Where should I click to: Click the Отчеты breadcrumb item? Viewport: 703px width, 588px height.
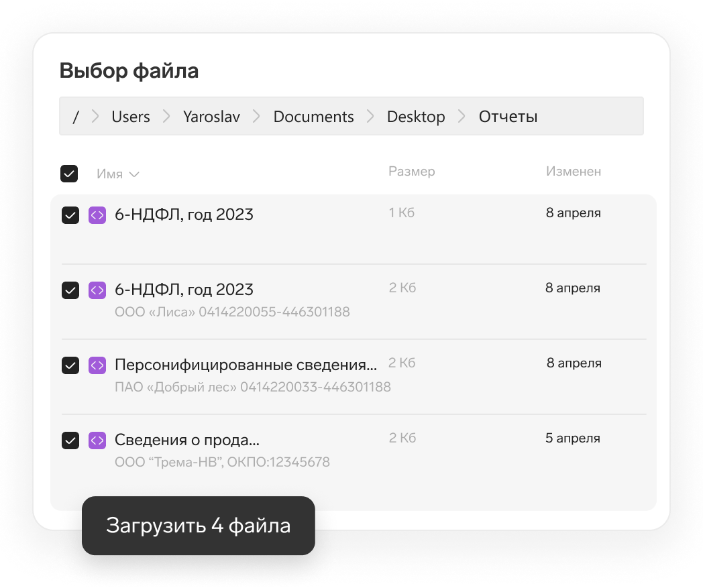click(508, 117)
